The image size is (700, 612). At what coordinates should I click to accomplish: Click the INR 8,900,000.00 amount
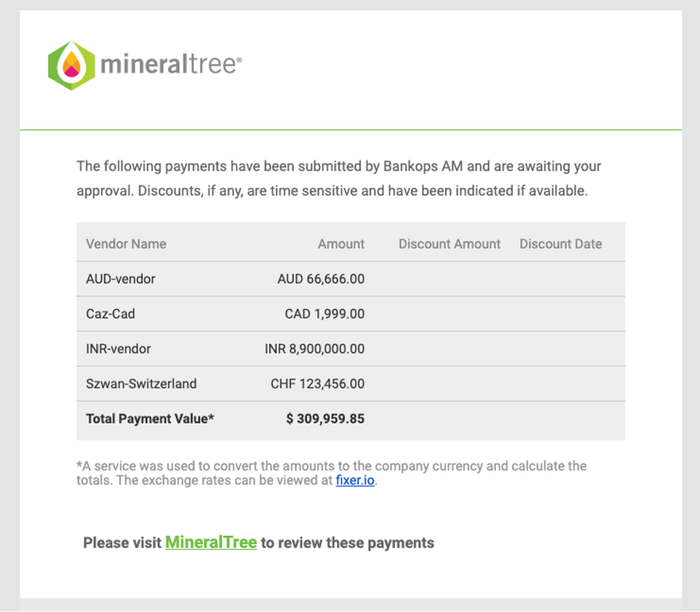(315, 349)
